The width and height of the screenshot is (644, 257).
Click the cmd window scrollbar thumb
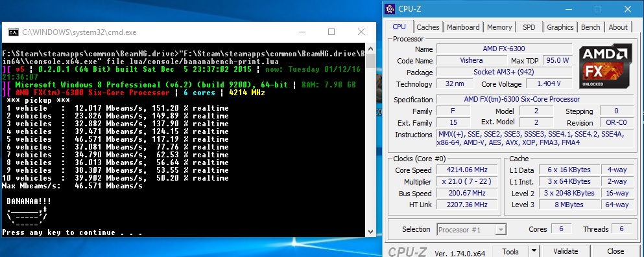point(370,61)
